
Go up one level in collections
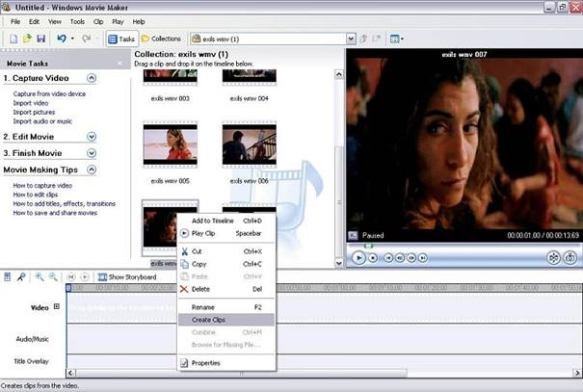click(x=363, y=39)
